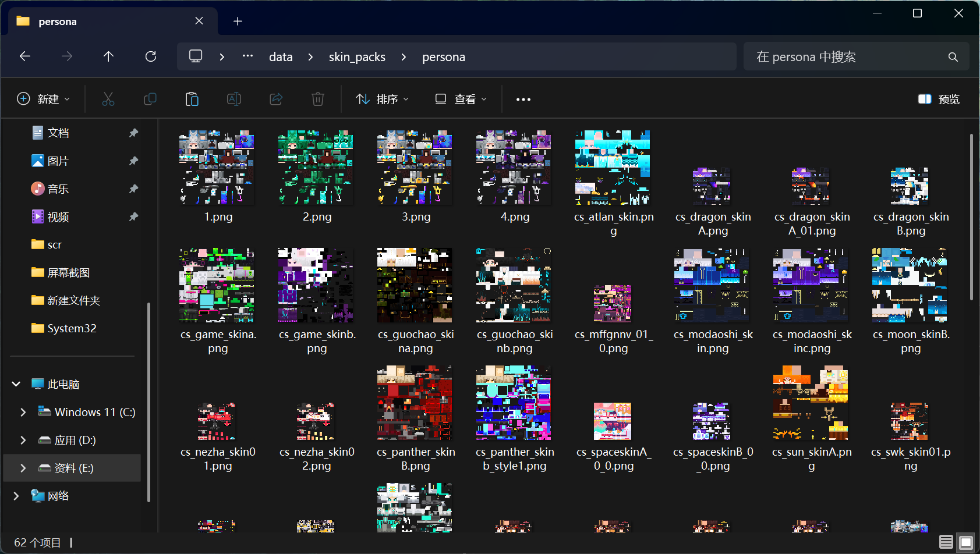Viewport: 980px width, 554px height.
Task: Open the 查看 view dropdown
Action: (461, 100)
